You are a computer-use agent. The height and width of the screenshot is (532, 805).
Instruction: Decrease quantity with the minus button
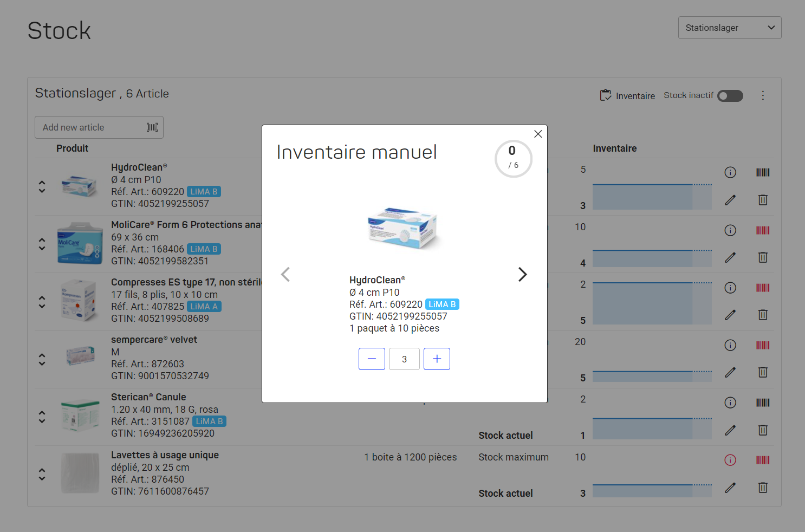(372, 359)
